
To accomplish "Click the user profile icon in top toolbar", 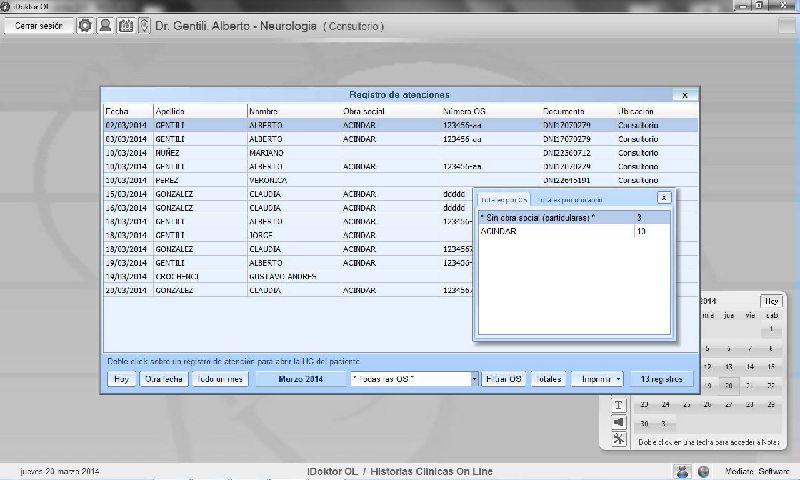I will pyautogui.click(x=105, y=26).
